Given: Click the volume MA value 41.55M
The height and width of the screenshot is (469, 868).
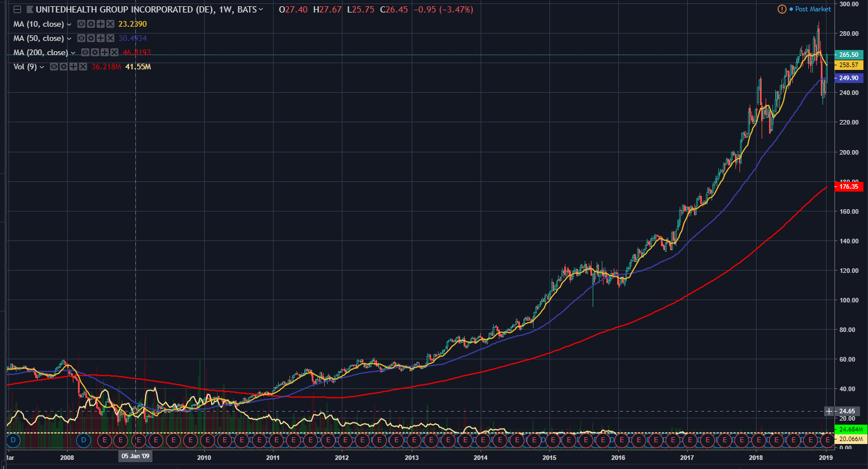Looking at the screenshot, I should [x=138, y=67].
